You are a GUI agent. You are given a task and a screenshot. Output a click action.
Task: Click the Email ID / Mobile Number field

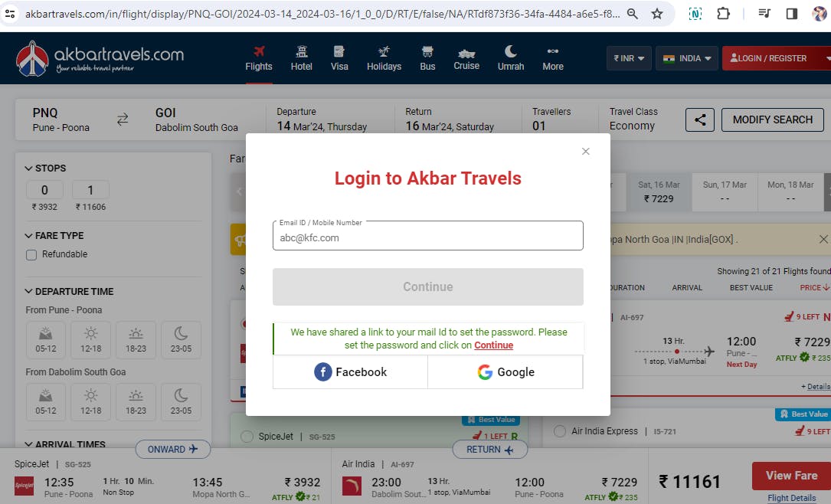coord(427,236)
